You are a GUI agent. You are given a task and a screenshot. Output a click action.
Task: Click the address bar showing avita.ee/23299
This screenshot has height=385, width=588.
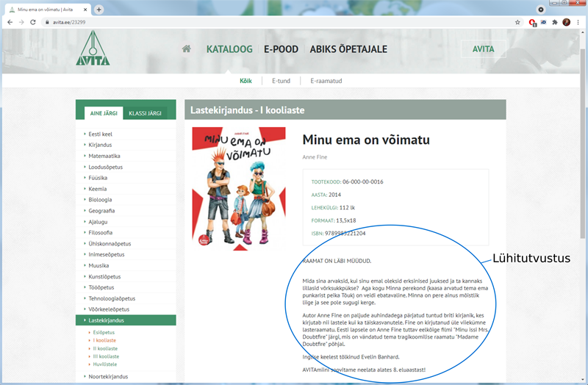[278, 22]
